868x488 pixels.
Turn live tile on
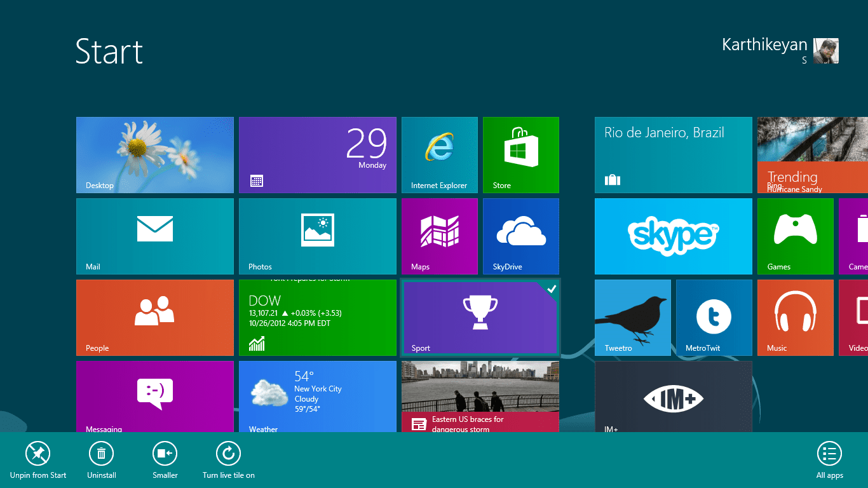(x=229, y=461)
